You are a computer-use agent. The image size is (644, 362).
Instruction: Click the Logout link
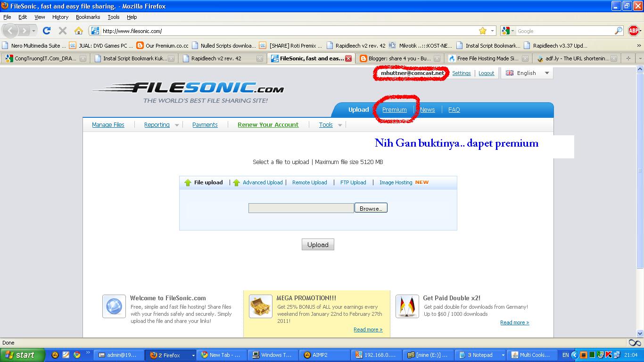click(x=486, y=73)
